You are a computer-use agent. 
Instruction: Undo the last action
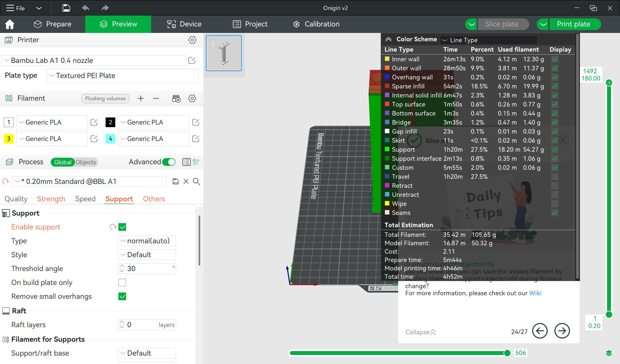point(86,8)
